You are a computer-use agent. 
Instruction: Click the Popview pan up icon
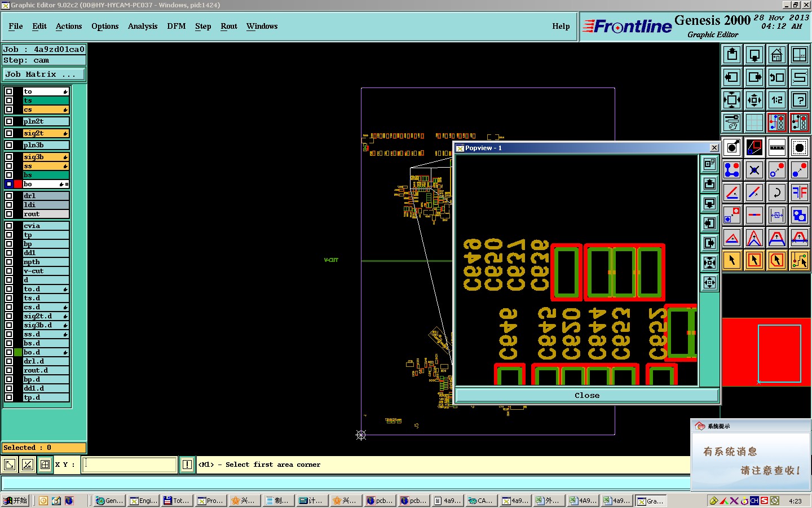point(709,183)
